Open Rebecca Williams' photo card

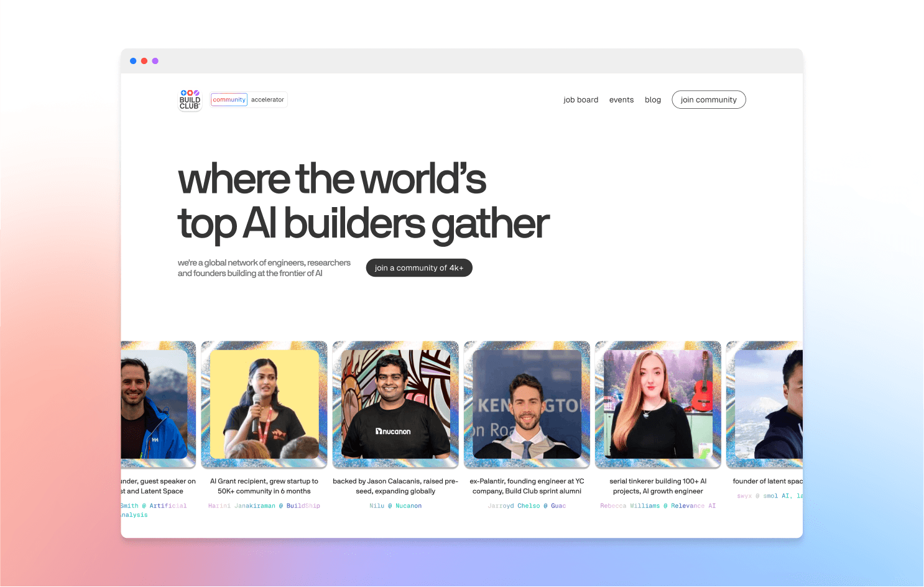pos(658,404)
